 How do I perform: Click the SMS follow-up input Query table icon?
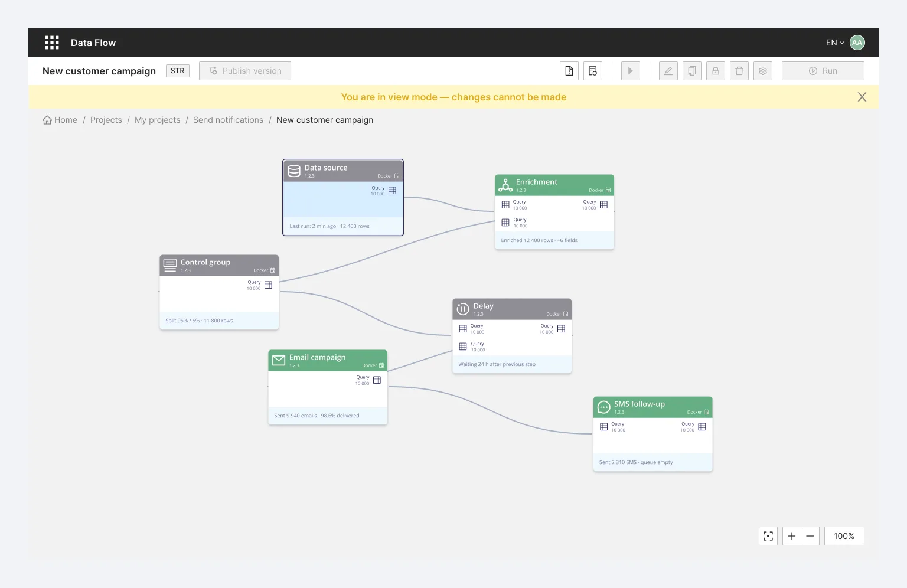(604, 427)
